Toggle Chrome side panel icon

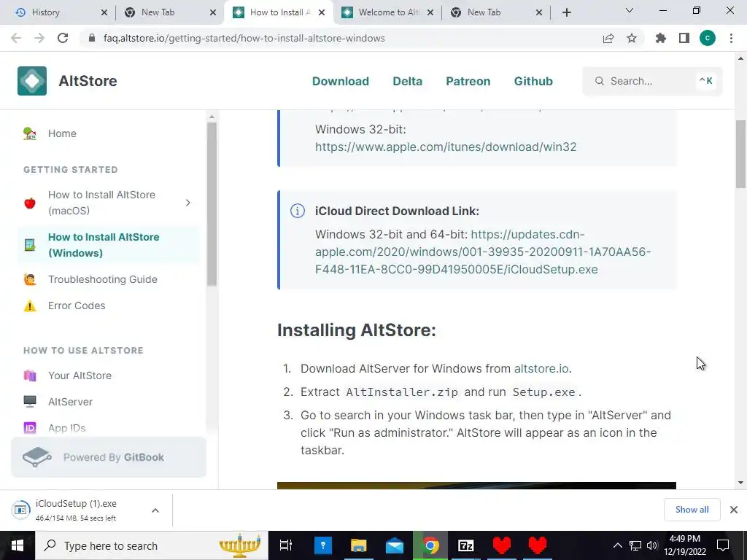(684, 38)
